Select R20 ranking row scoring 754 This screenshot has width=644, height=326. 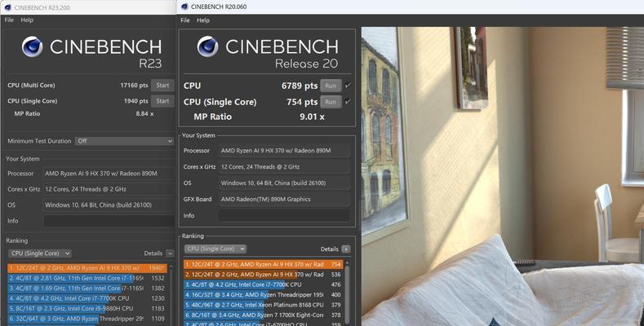(x=264, y=265)
